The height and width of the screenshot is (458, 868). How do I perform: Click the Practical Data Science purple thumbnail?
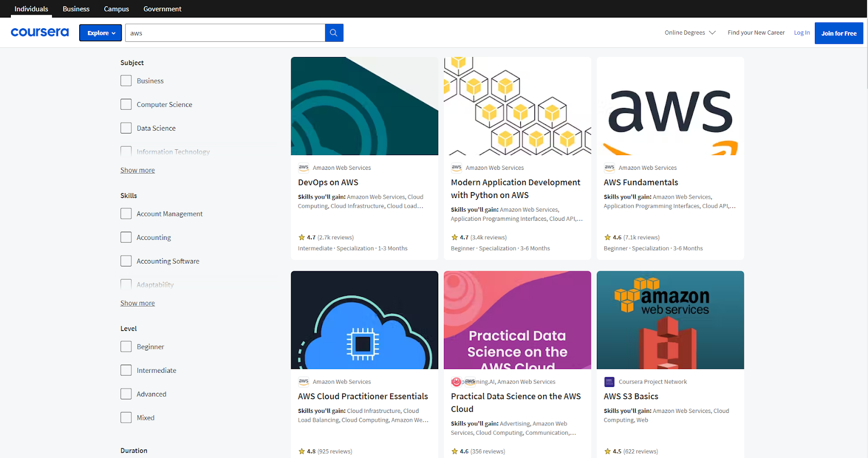(518, 320)
